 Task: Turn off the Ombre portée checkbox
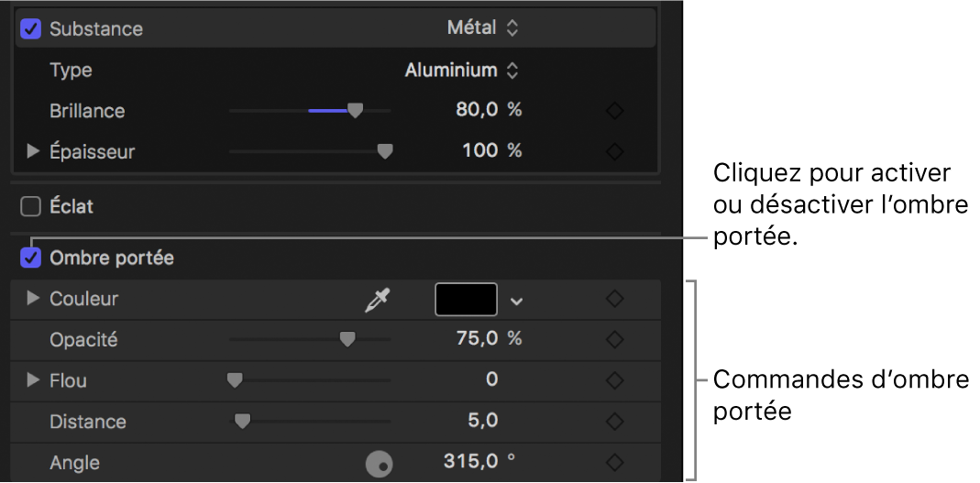tap(31, 258)
